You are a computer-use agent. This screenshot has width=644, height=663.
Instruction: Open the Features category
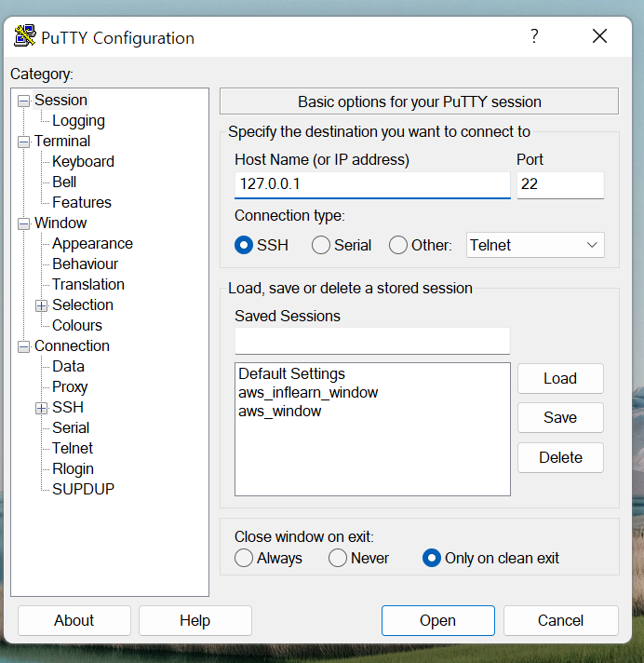[82, 203]
